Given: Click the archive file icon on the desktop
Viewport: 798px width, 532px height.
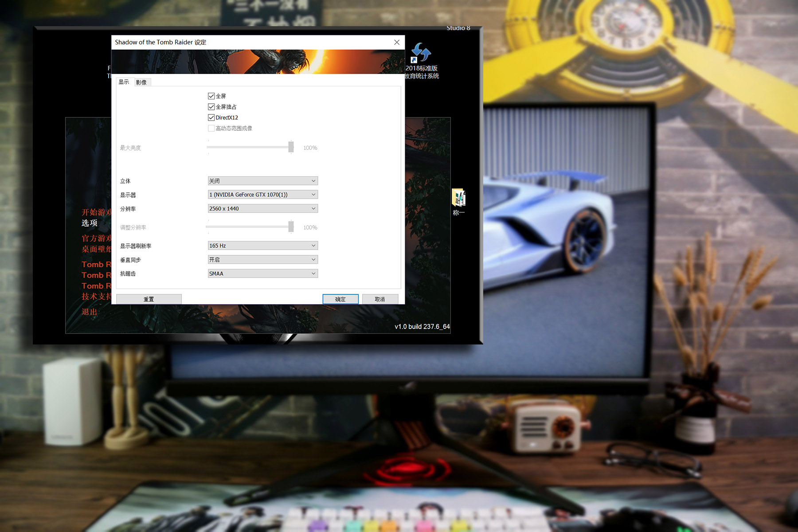Looking at the screenshot, I should (x=458, y=198).
